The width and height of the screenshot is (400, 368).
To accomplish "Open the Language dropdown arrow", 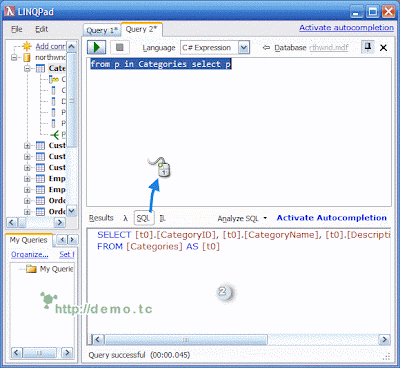I will [x=244, y=48].
